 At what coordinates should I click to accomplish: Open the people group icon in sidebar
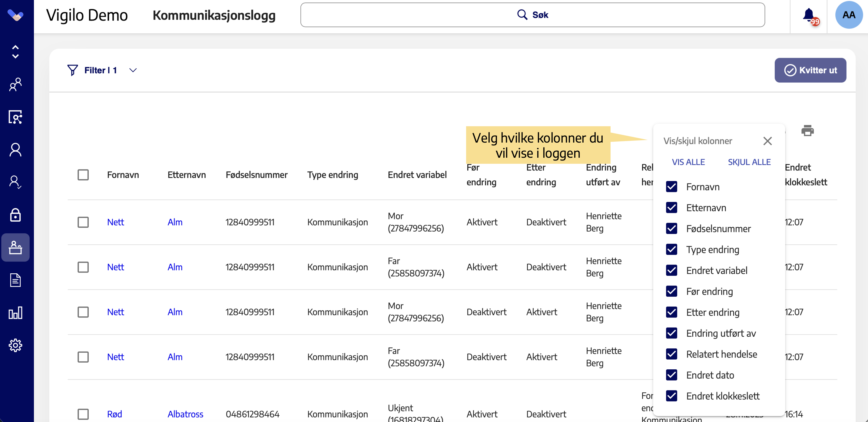15,84
